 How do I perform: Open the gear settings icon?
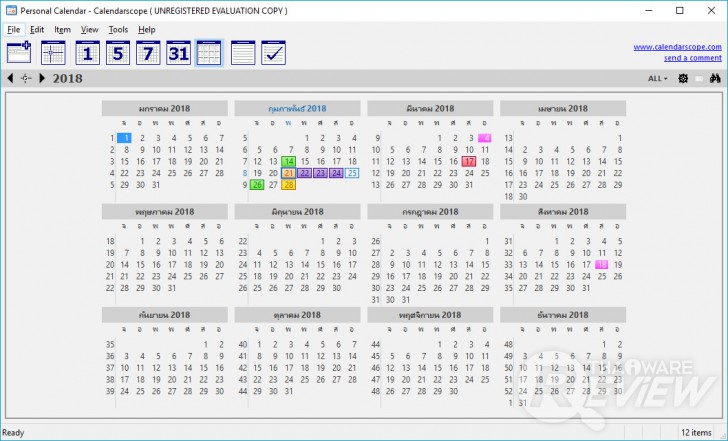pyautogui.click(x=683, y=78)
